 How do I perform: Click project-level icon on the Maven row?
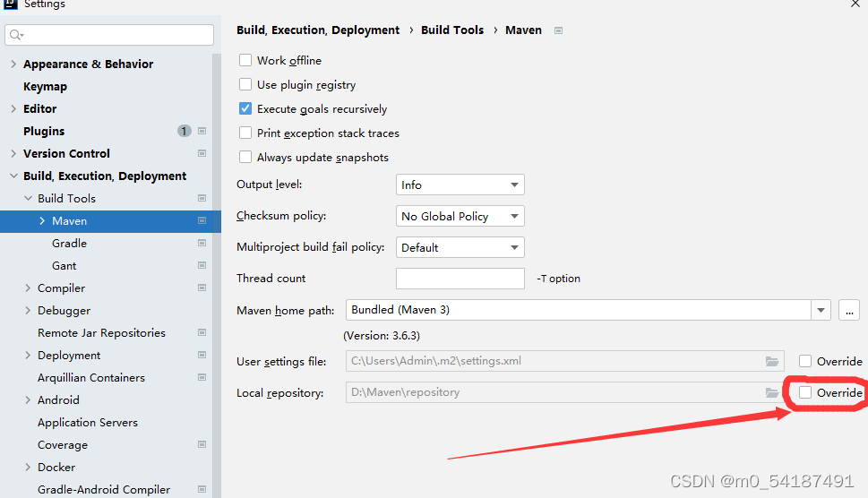tap(202, 220)
